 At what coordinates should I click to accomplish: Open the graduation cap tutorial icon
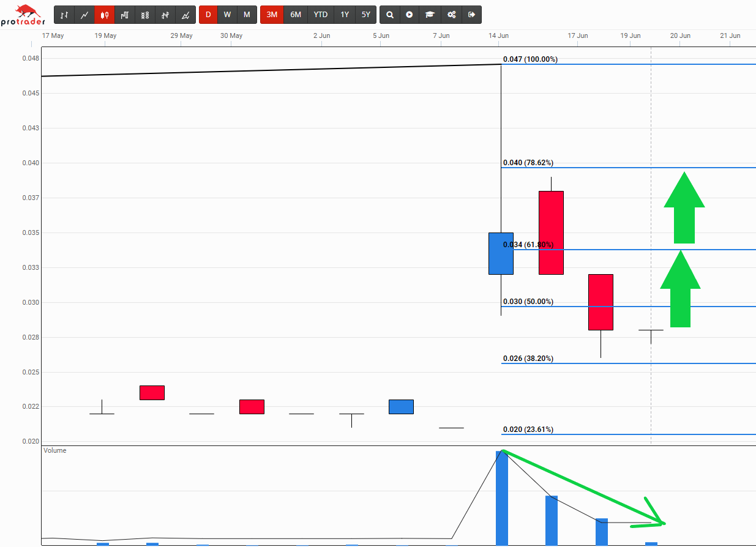tap(430, 15)
